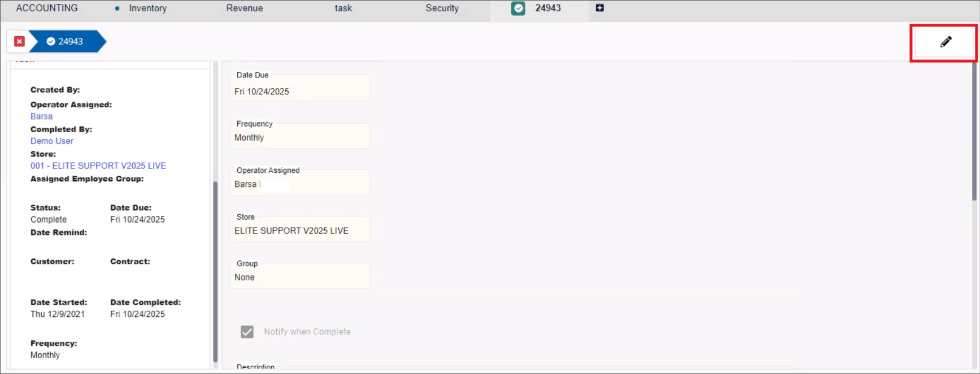This screenshot has height=374, width=980.
Task: Go to the ACCOUNTING tab
Action: 47,8
